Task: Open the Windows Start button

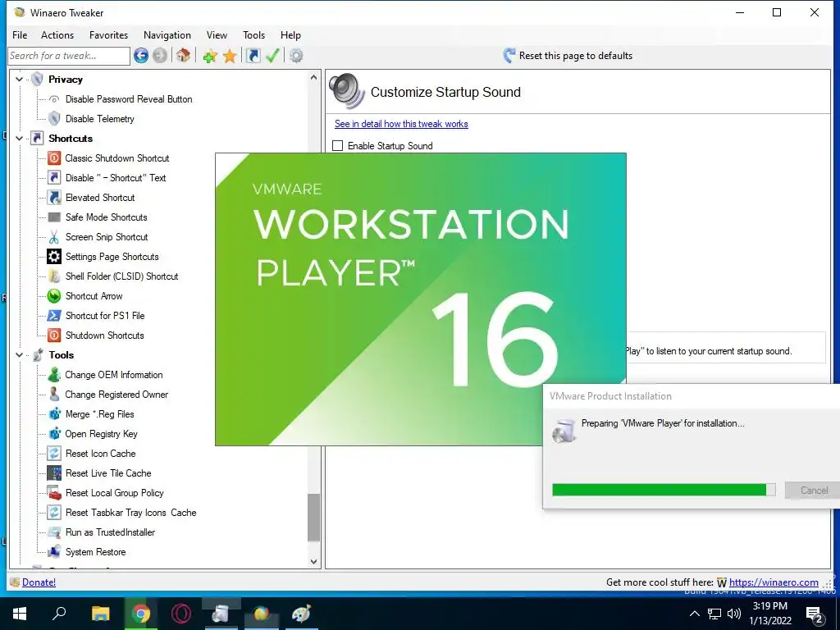Action: coord(20,614)
